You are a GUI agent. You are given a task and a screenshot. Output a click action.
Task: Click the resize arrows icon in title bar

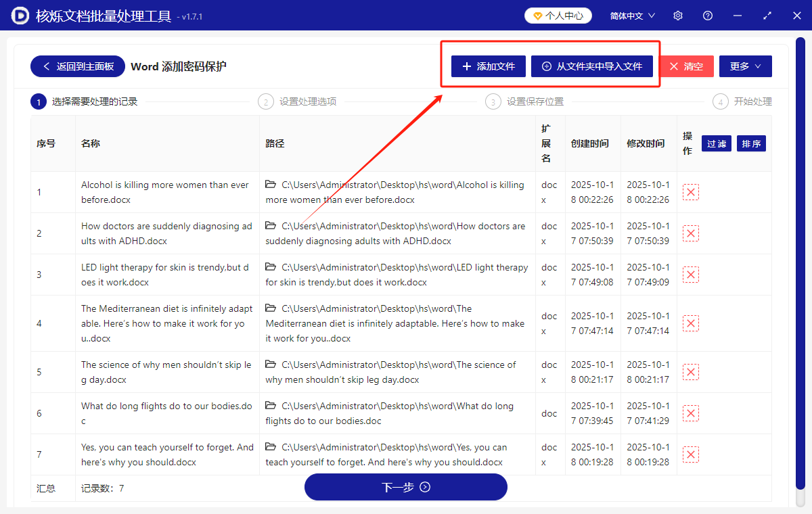[767, 15]
